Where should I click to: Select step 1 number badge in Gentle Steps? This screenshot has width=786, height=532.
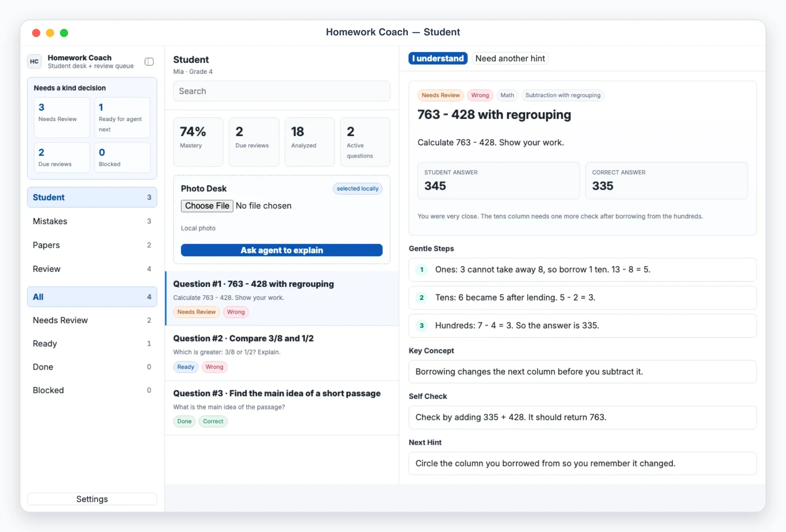pyautogui.click(x=421, y=270)
